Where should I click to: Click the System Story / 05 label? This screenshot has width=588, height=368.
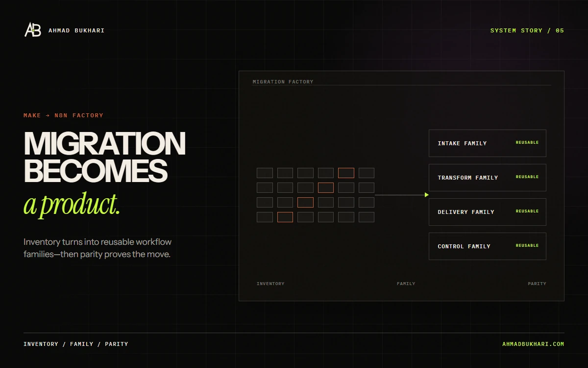[x=527, y=30]
